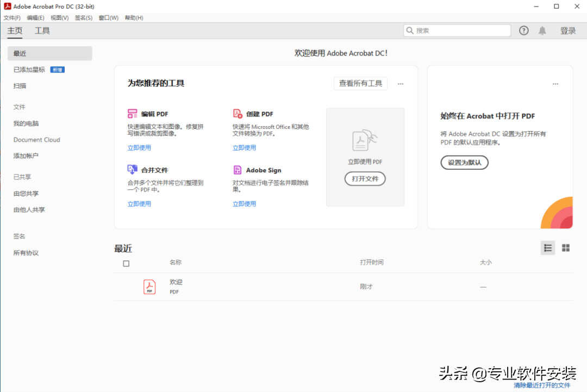Open the 签名(S) menu
The width and height of the screenshot is (587, 392).
click(84, 17)
